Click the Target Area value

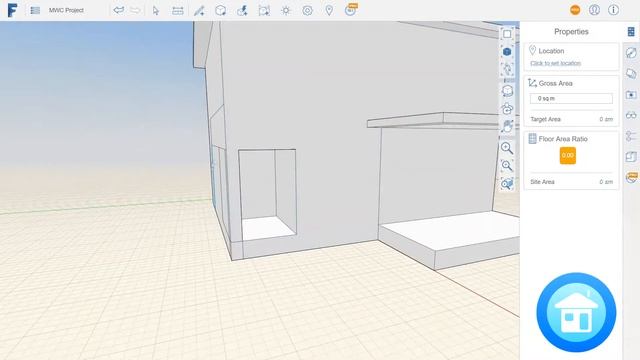coord(606,119)
